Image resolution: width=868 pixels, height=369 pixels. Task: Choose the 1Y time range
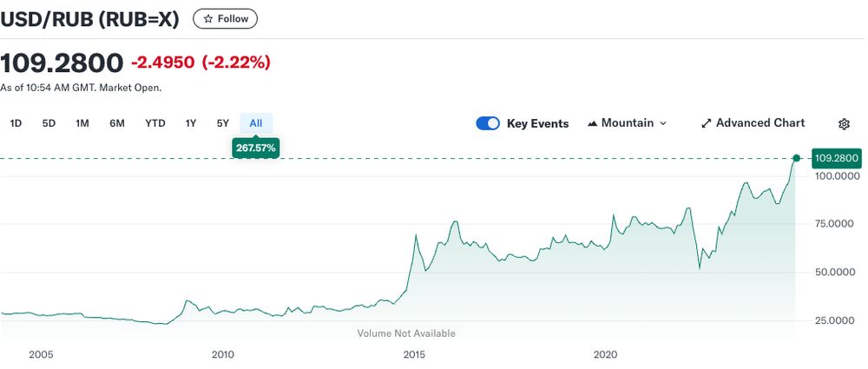191,123
